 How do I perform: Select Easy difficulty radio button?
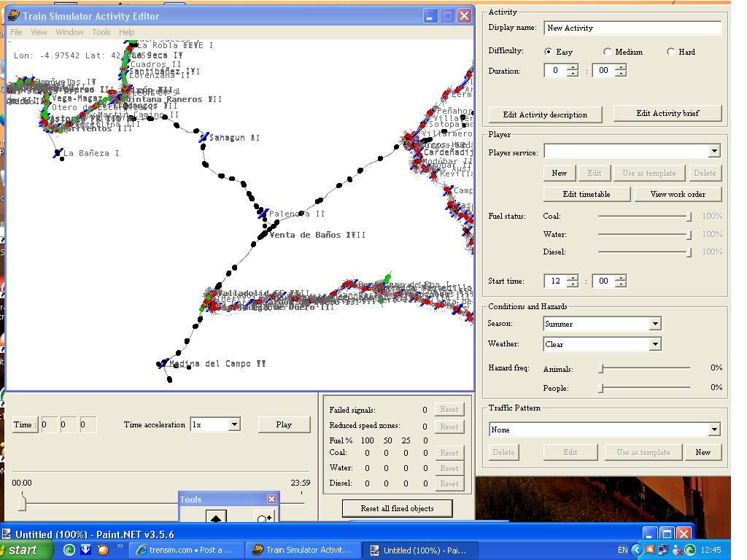[549, 52]
